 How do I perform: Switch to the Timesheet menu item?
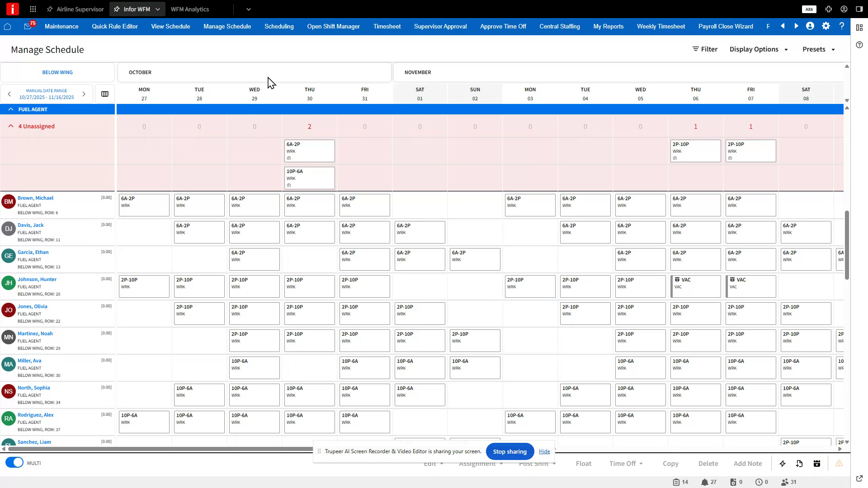click(387, 26)
